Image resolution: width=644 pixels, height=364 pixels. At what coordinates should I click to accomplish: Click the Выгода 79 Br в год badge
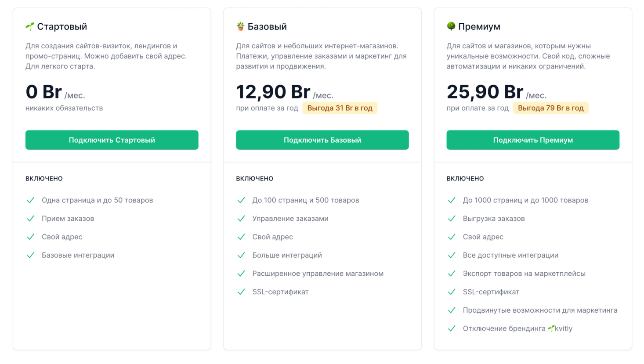[550, 108]
